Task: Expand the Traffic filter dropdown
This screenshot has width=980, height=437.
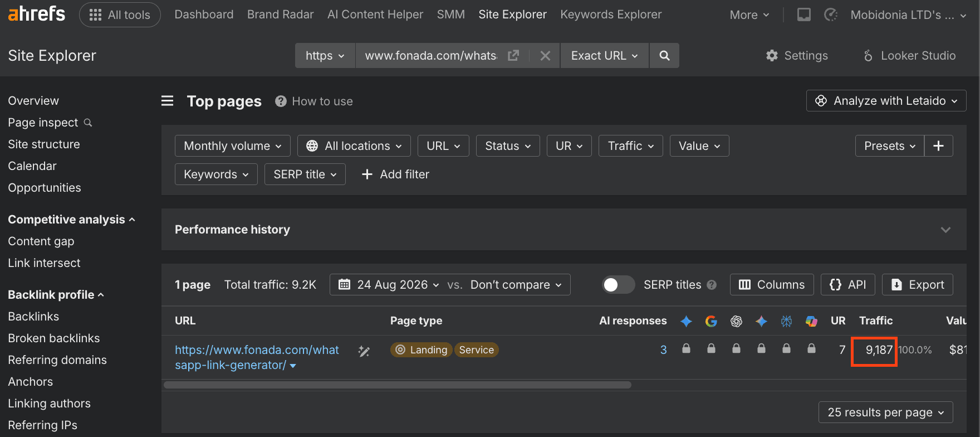Action: [631, 146]
